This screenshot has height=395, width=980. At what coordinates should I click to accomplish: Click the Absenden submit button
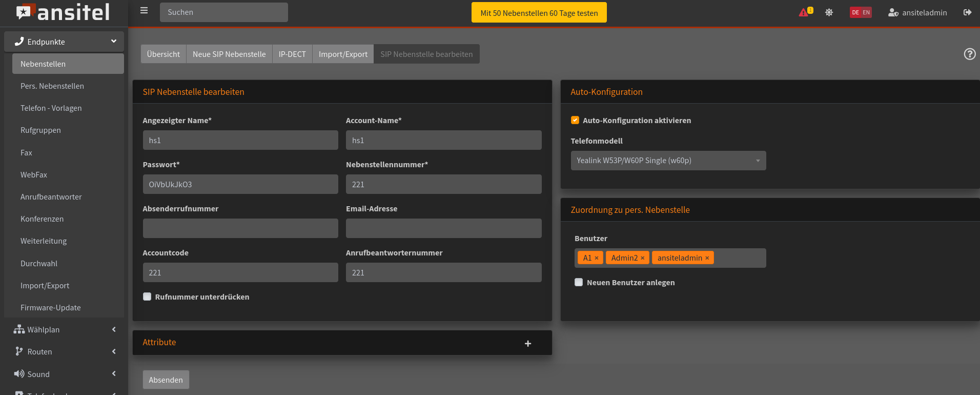click(166, 380)
